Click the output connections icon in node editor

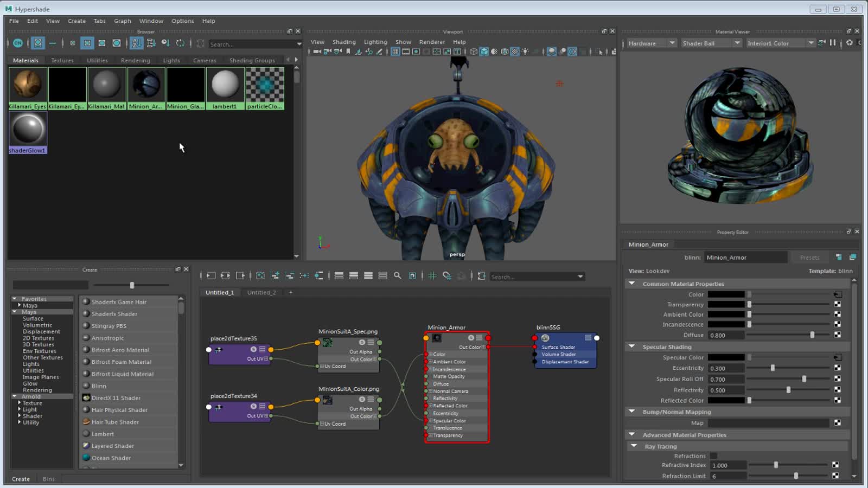click(240, 276)
